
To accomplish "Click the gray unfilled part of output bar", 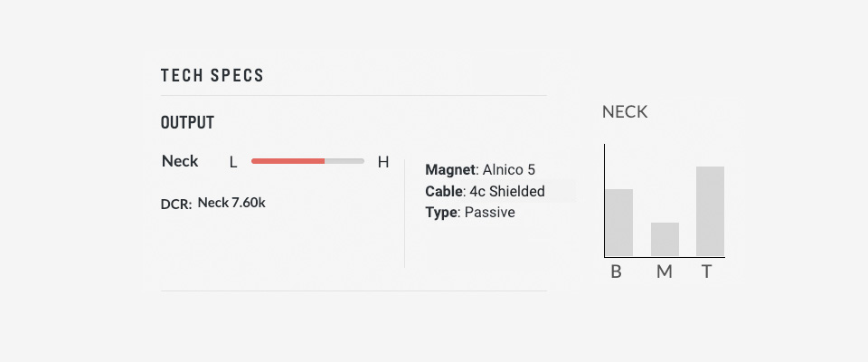I will pos(344,161).
